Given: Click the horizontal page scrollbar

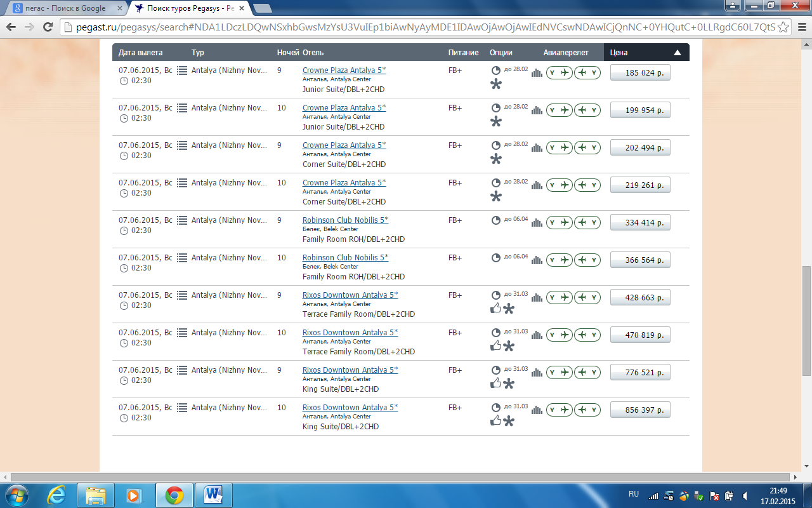Looking at the screenshot, I should coord(401,477).
